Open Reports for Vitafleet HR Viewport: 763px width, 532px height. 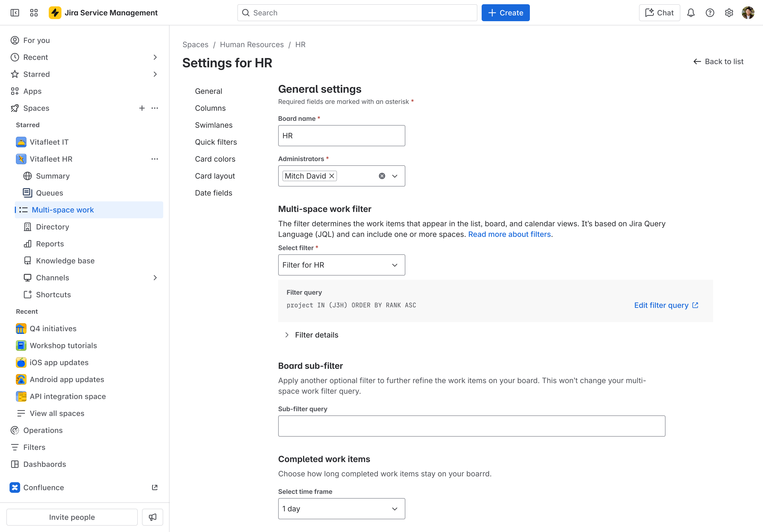[x=50, y=243]
